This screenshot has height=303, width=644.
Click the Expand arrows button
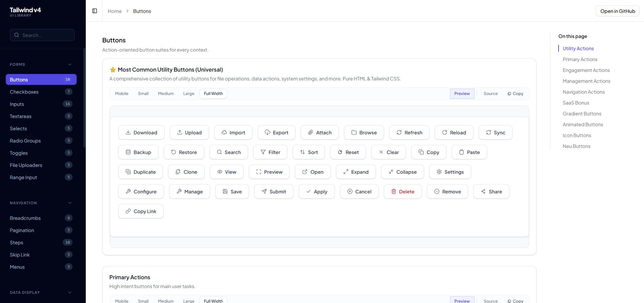(356, 172)
